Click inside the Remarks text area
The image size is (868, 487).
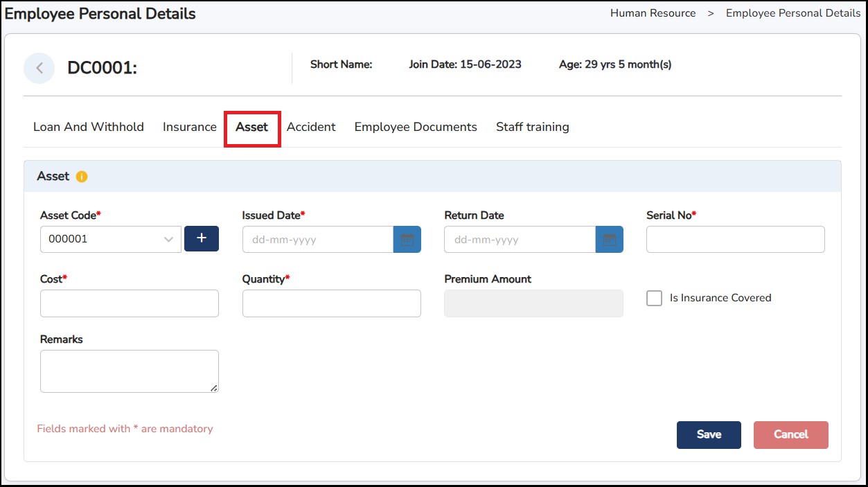point(130,371)
